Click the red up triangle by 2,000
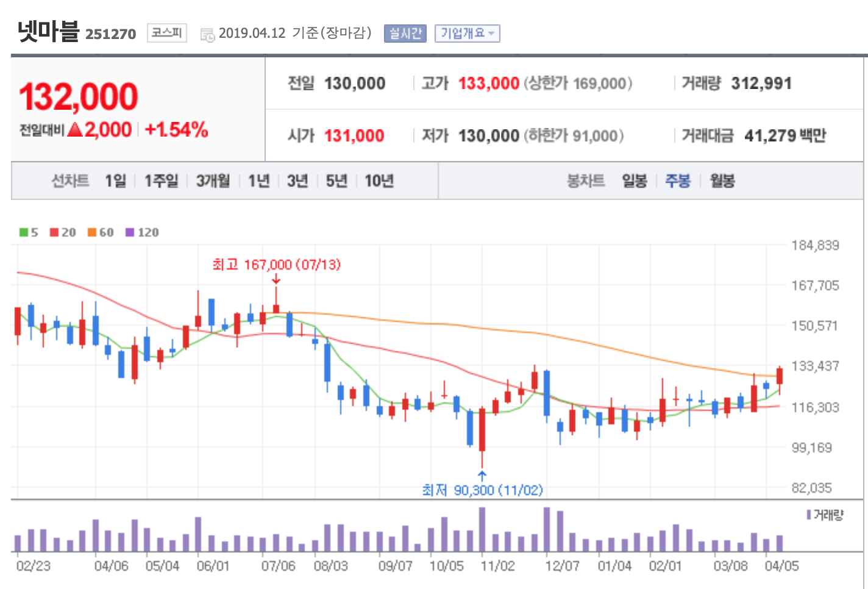Viewport: 868px width, 589px height. tap(76, 129)
